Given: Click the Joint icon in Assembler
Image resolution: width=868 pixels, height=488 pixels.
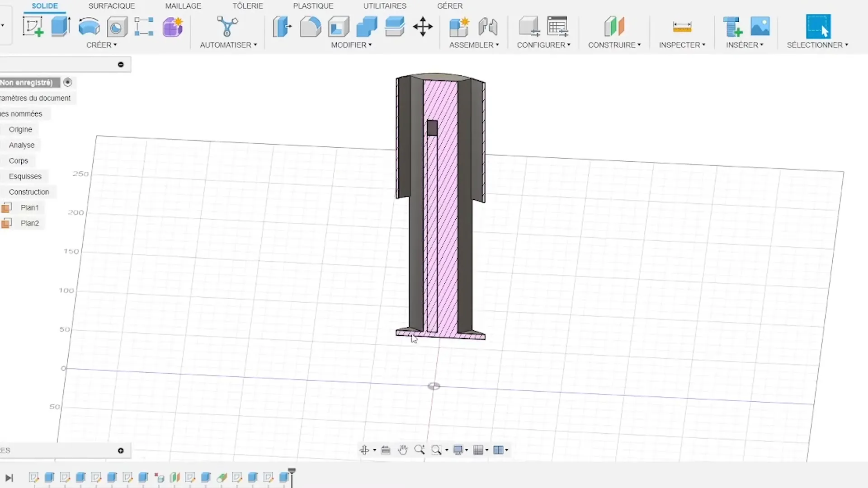Looking at the screenshot, I should pos(488,27).
